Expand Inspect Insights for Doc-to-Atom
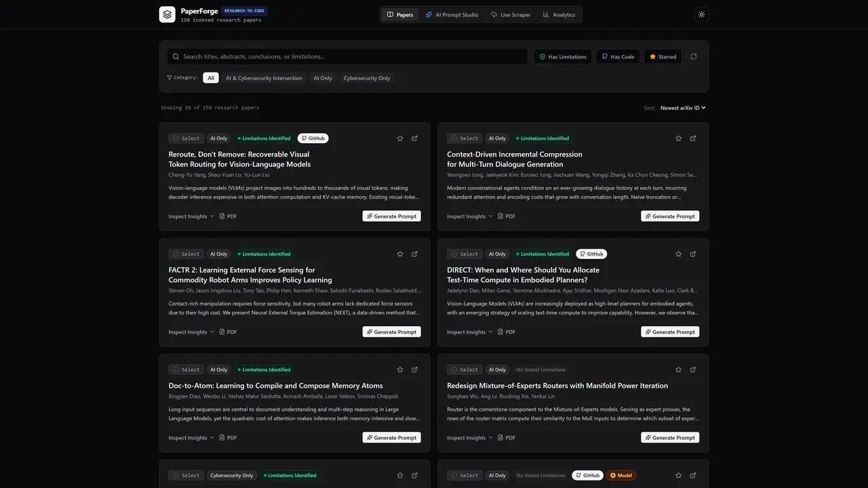This screenshot has width=868, height=488. click(191, 438)
